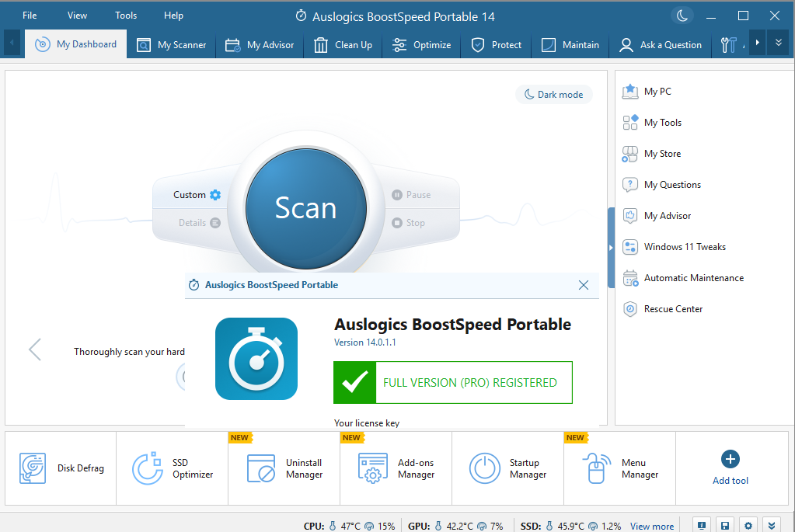Go to previous tip with left arrow

[x=35, y=349]
